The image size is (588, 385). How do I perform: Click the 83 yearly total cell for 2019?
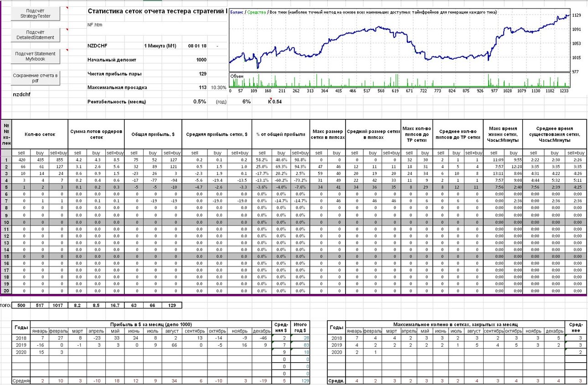[300, 344]
